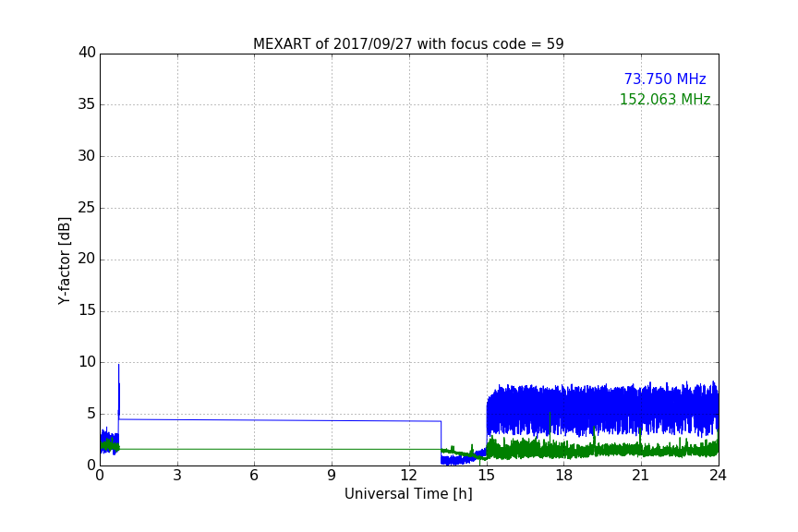Click the flat blue line segment near 4.5 dB

[280, 420]
